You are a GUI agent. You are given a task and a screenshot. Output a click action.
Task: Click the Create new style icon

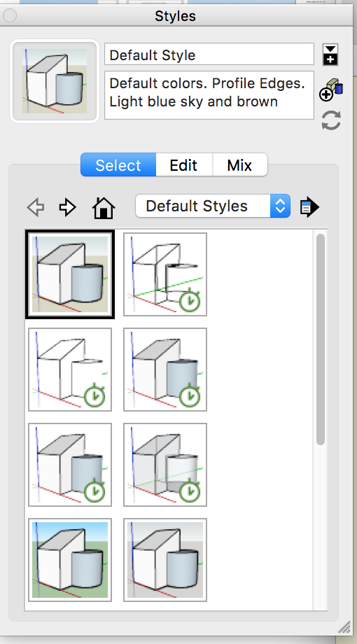pyautogui.click(x=330, y=90)
